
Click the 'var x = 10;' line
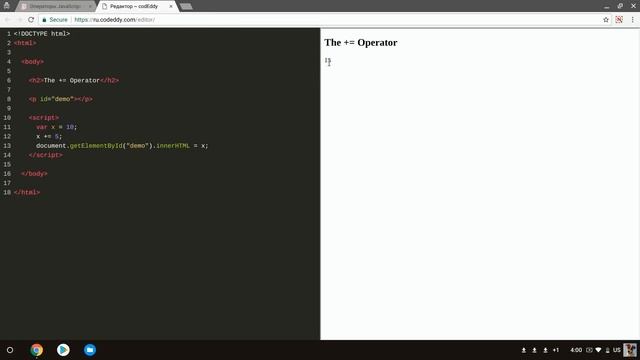(56, 127)
